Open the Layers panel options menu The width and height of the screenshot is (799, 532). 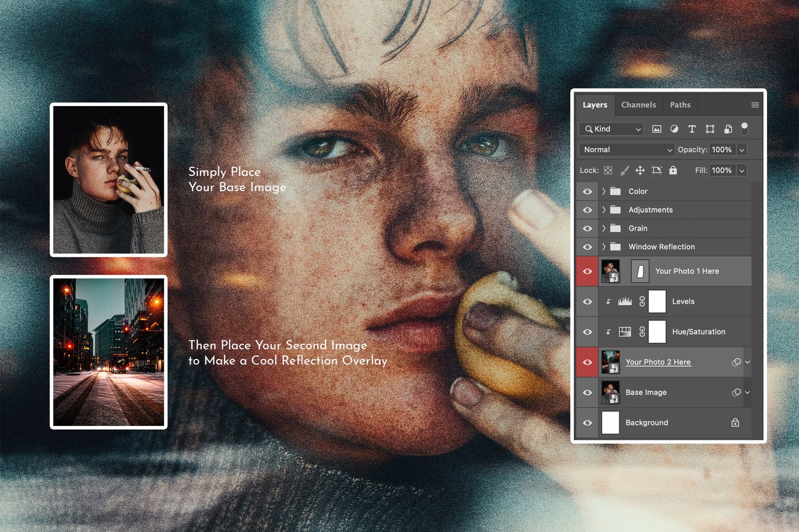pyautogui.click(x=755, y=105)
